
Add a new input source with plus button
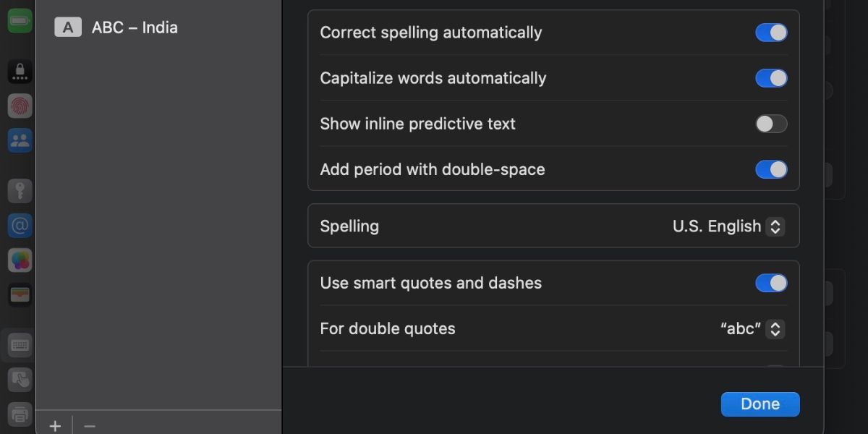pos(54,425)
